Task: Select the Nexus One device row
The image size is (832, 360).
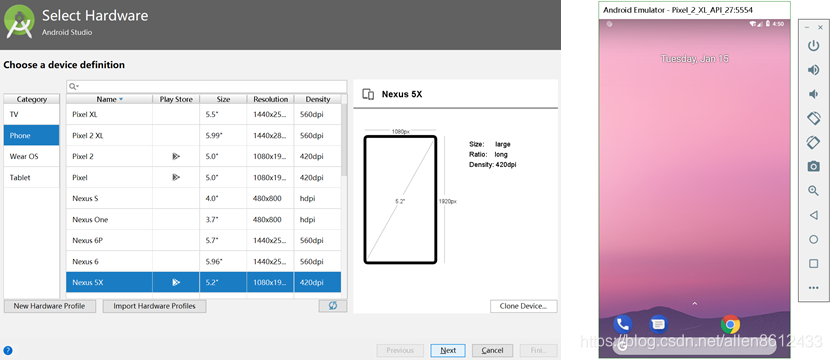Action: pos(204,219)
